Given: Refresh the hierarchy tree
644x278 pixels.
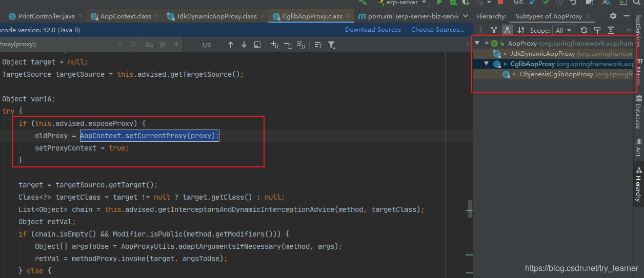Looking at the screenshot, I should click(583, 30).
